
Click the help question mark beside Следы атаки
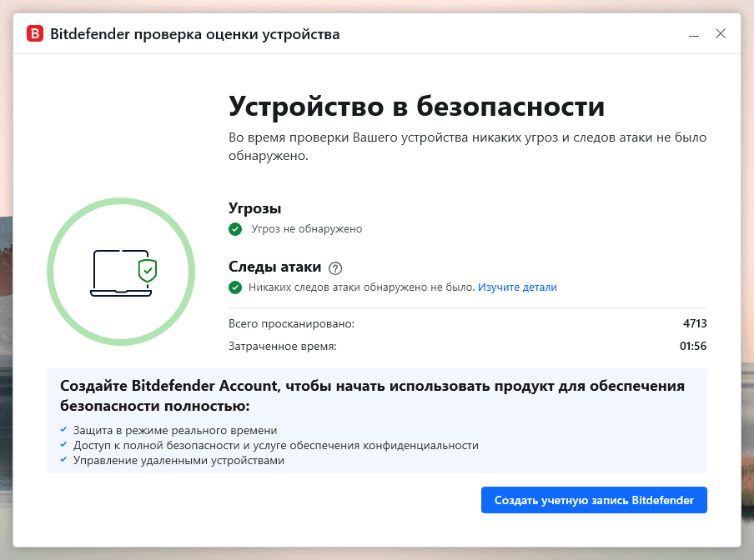[335, 267]
